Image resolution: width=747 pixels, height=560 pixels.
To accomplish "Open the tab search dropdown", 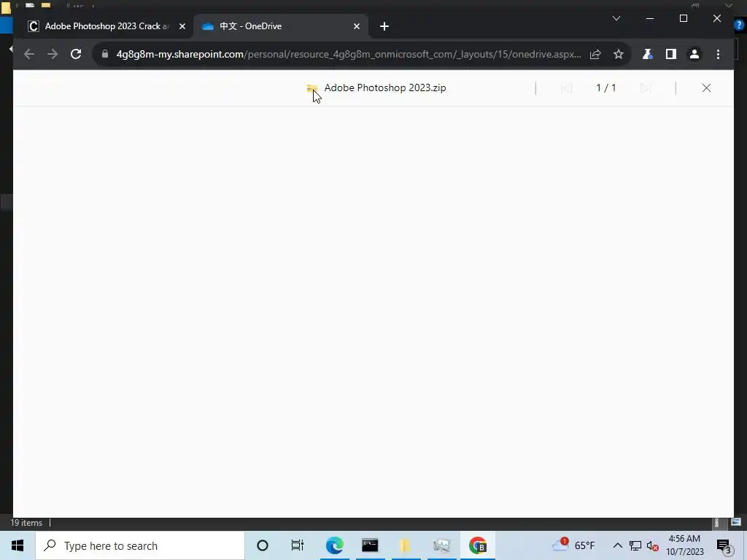I will coord(616,18).
